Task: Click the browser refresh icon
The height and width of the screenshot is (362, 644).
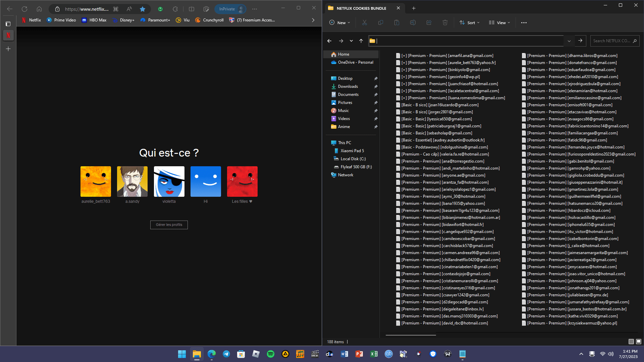Action: pos(24,9)
